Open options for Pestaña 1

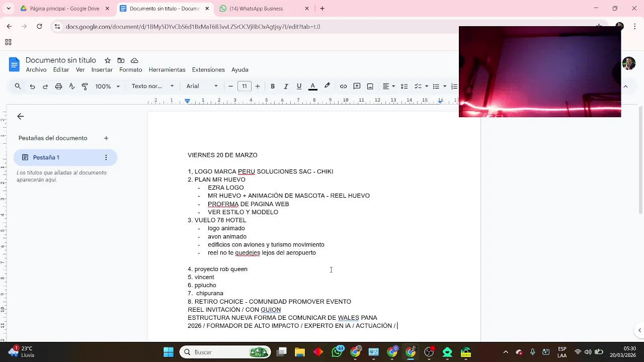(x=106, y=157)
